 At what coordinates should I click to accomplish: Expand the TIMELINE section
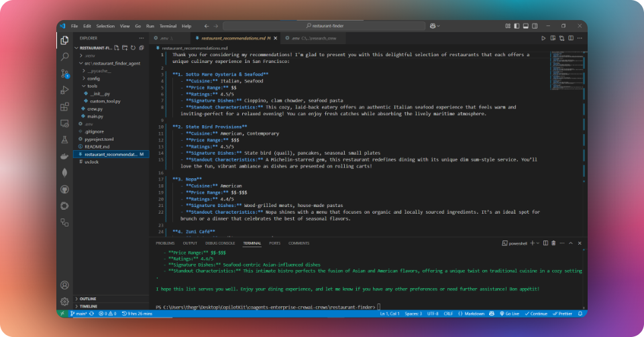tap(111, 306)
